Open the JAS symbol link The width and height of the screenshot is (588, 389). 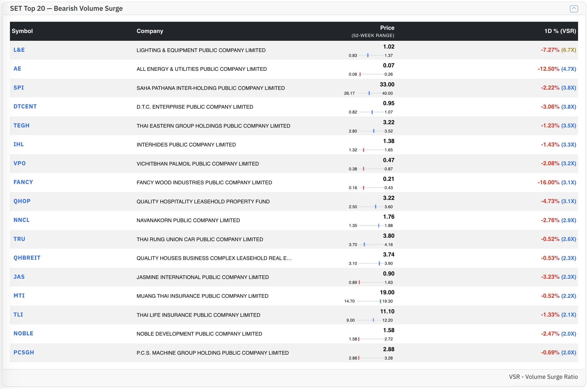point(19,277)
